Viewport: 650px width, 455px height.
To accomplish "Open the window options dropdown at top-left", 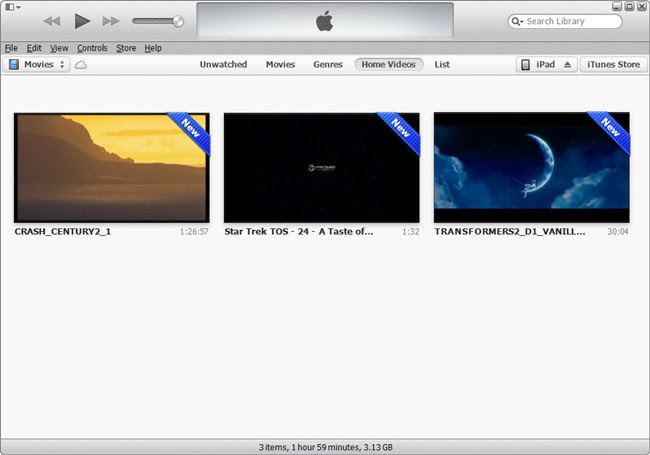I will [x=13, y=7].
